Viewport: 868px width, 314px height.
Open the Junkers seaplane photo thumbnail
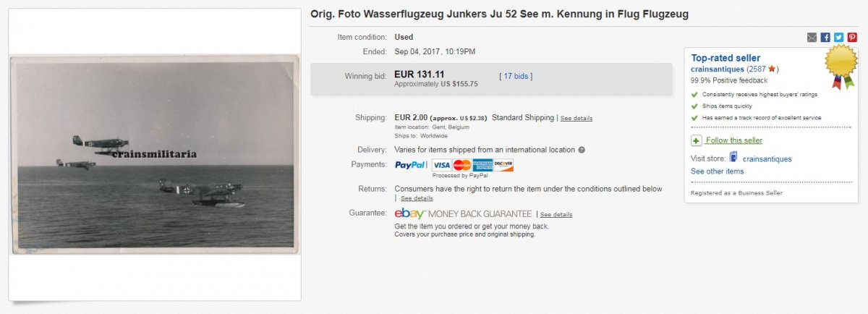pyautogui.click(x=155, y=154)
